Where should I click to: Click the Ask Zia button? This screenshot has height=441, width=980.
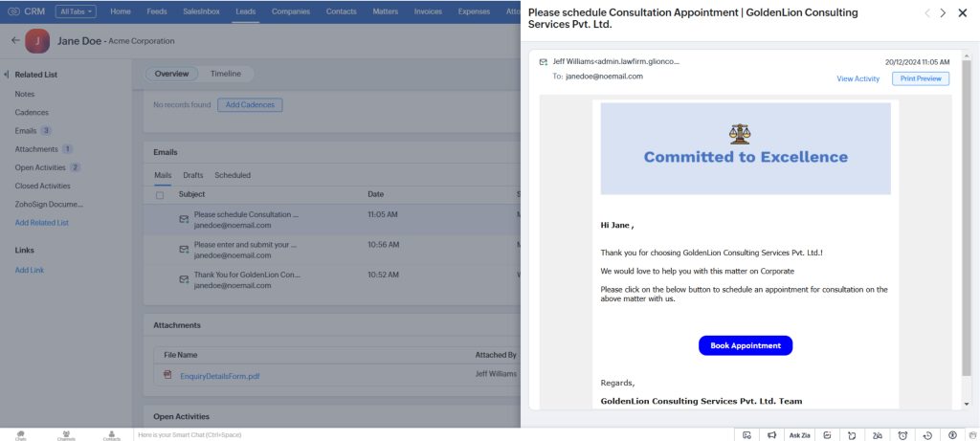point(799,435)
